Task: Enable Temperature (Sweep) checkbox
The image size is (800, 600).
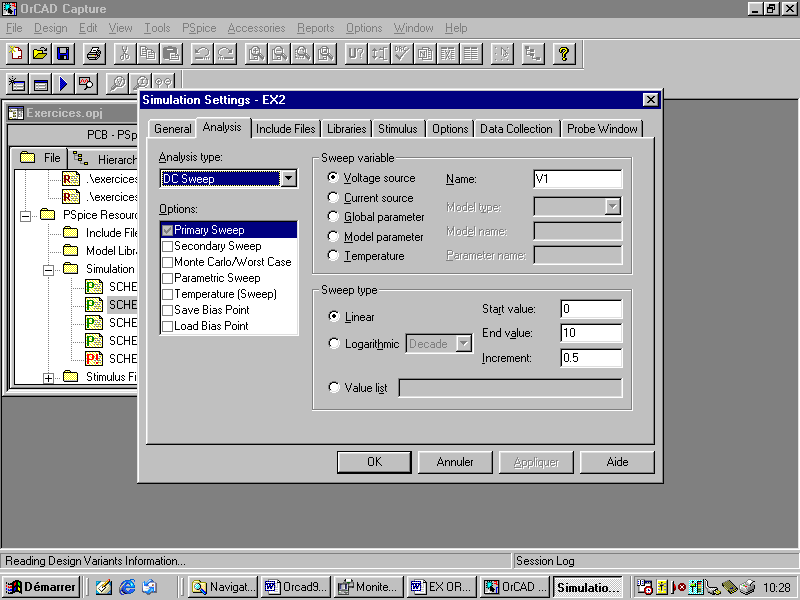Action: click(167, 294)
